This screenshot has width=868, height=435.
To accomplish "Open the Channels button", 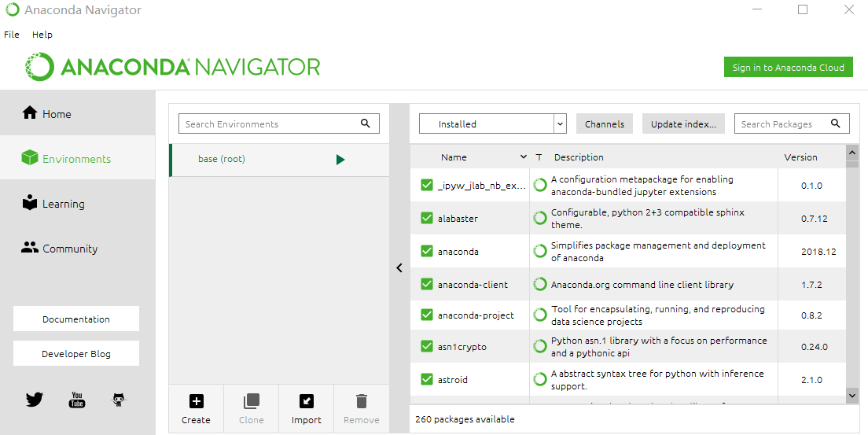I will [x=605, y=124].
